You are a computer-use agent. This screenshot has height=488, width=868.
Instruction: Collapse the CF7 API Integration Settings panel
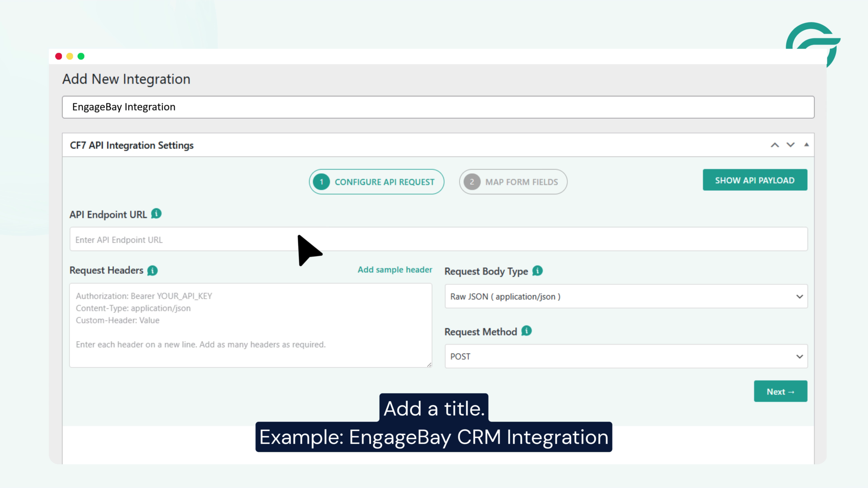click(807, 145)
